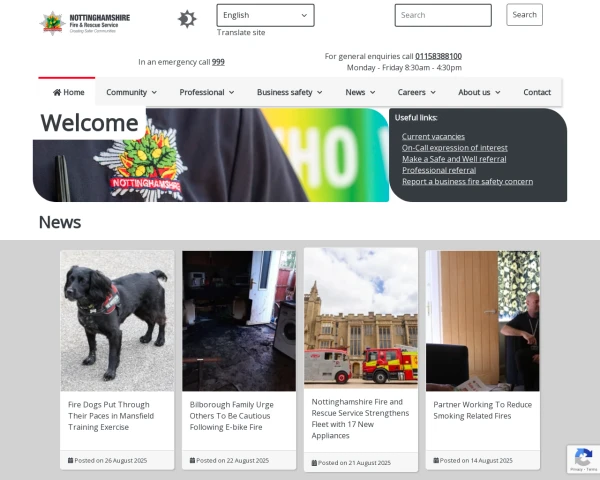
Task: Read Fleet with 17 New Appliances article
Action: [x=360, y=418]
